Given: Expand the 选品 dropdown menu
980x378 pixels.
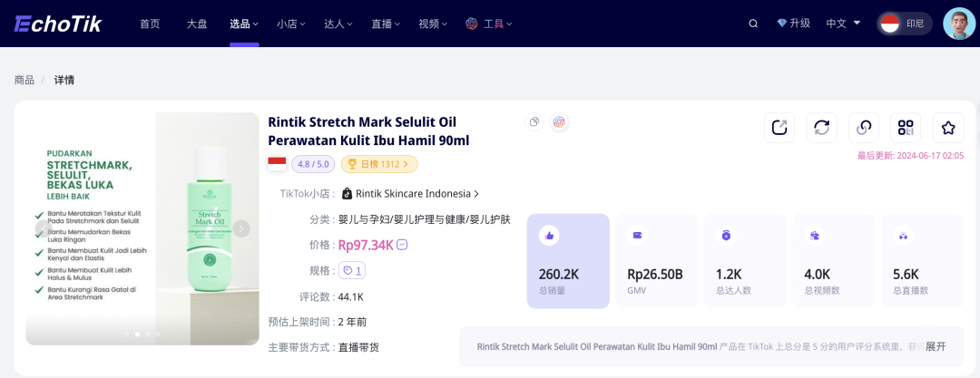Looking at the screenshot, I should click(x=243, y=24).
